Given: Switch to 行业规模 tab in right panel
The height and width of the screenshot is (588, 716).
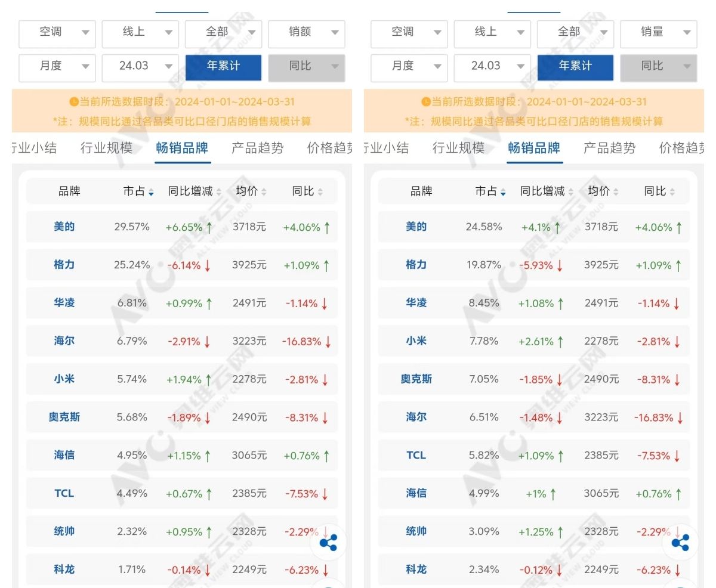Looking at the screenshot, I should pos(459,148).
